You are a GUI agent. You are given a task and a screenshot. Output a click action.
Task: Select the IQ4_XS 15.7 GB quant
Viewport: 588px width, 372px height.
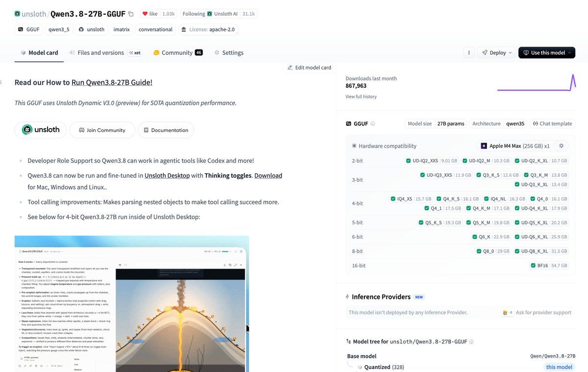coord(410,199)
